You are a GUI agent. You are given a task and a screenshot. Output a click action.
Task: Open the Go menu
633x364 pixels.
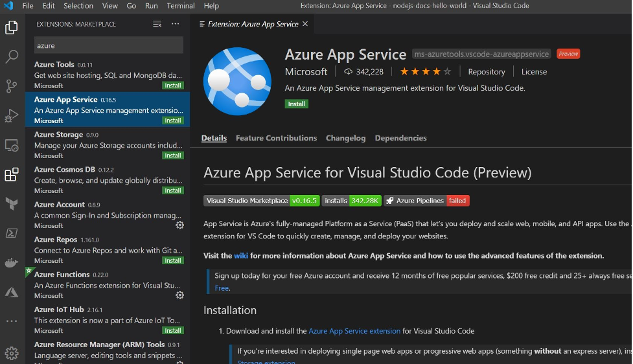[x=132, y=6]
